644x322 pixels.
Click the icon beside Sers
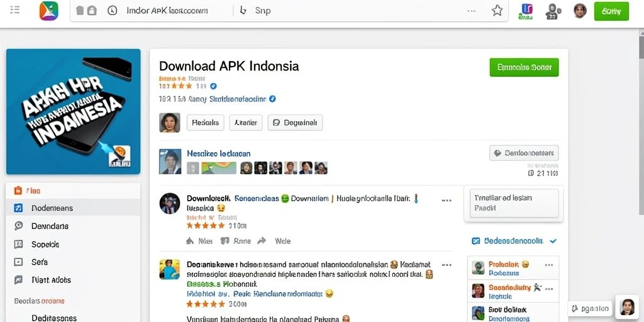(x=18, y=262)
